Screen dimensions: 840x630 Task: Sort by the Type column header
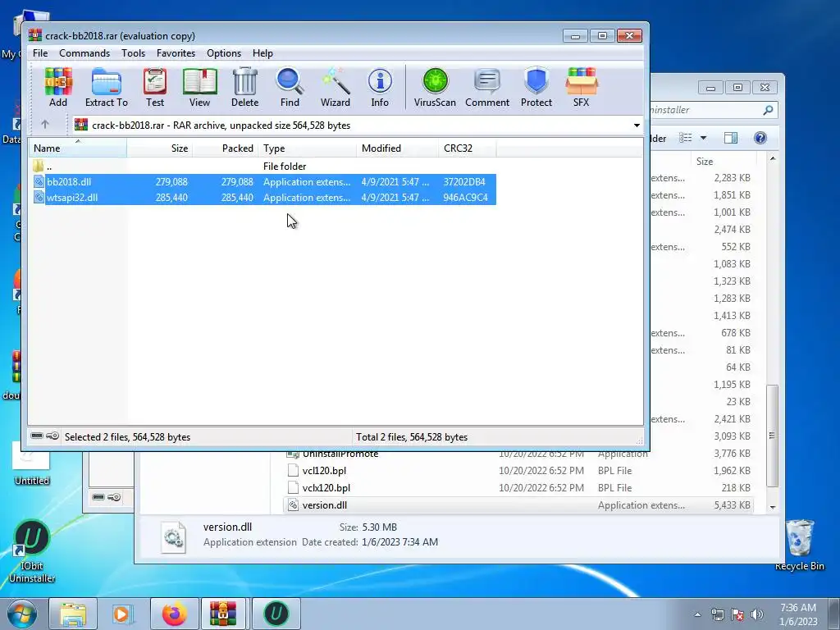pyautogui.click(x=307, y=148)
